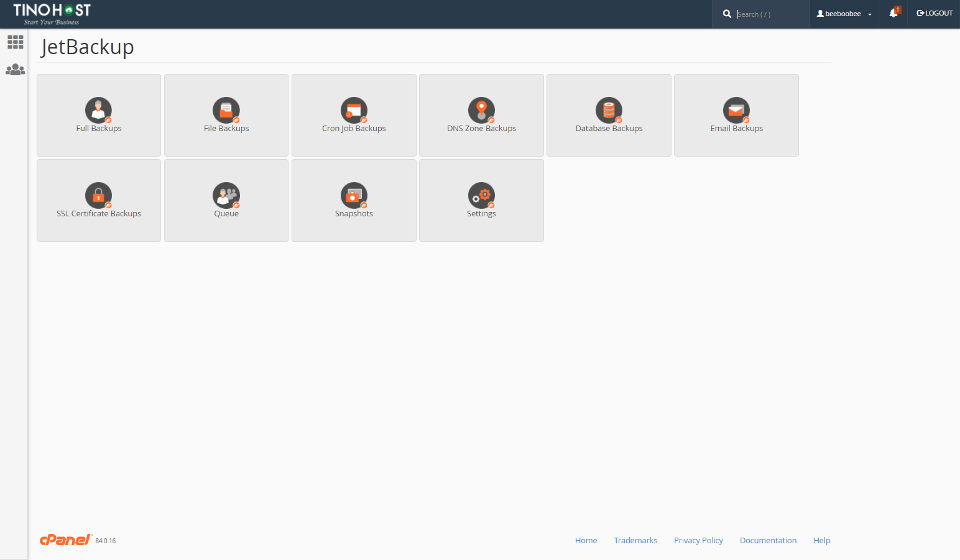
Task: Open the Queue icon
Action: click(226, 195)
